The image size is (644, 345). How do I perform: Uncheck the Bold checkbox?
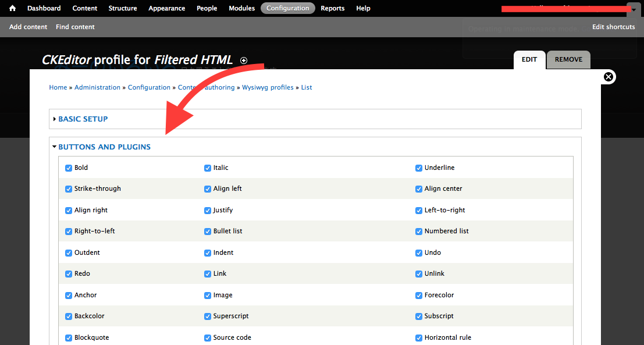tap(69, 168)
